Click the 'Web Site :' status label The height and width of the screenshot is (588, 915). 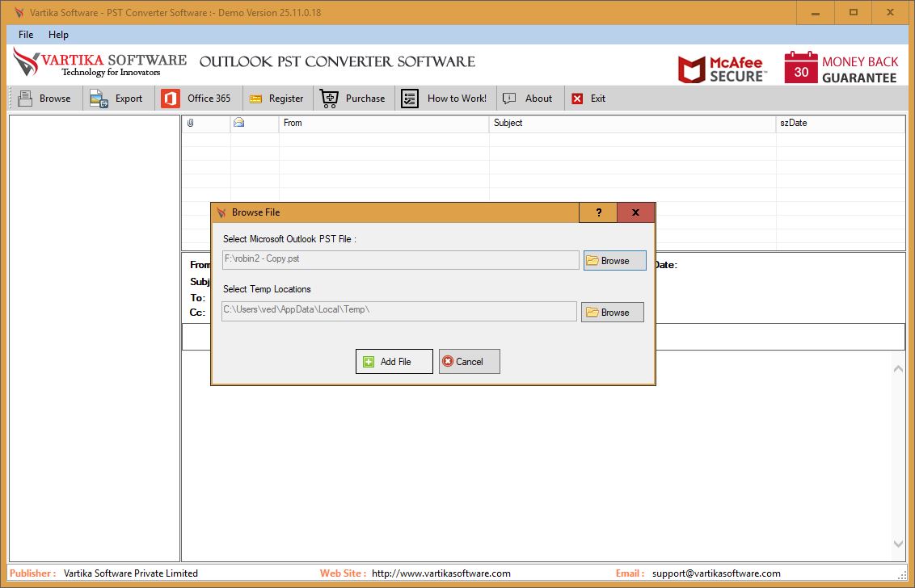pyautogui.click(x=343, y=573)
